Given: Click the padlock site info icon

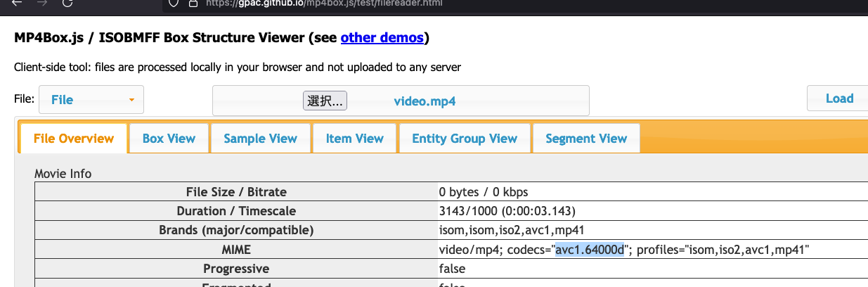Looking at the screenshot, I should [x=193, y=3].
